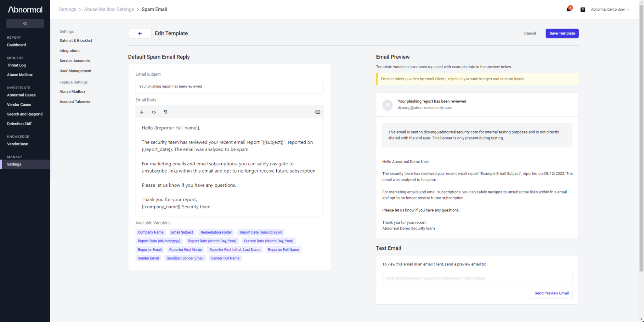This screenshot has width=644, height=322.
Task: Open Dashboard in the sidebar
Action: click(x=16, y=45)
